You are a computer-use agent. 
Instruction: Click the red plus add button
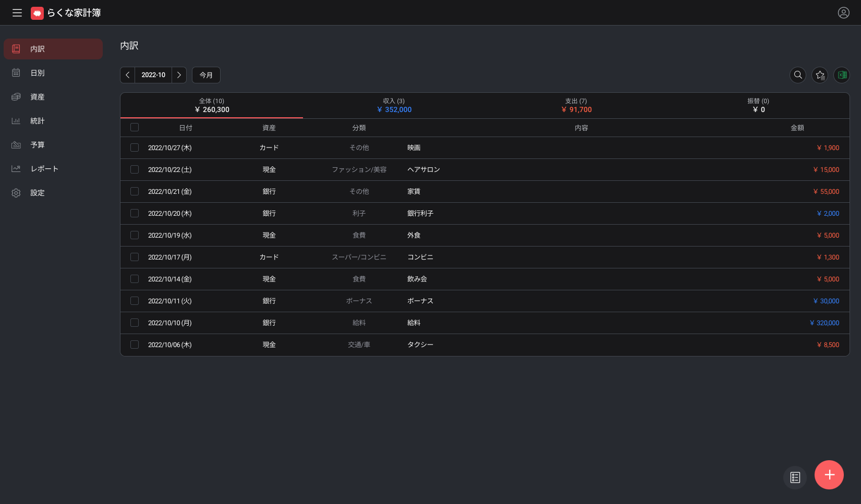pos(829,475)
